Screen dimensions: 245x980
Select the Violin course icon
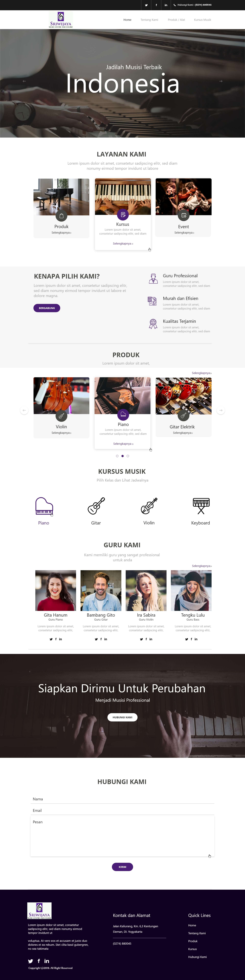(x=149, y=506)
